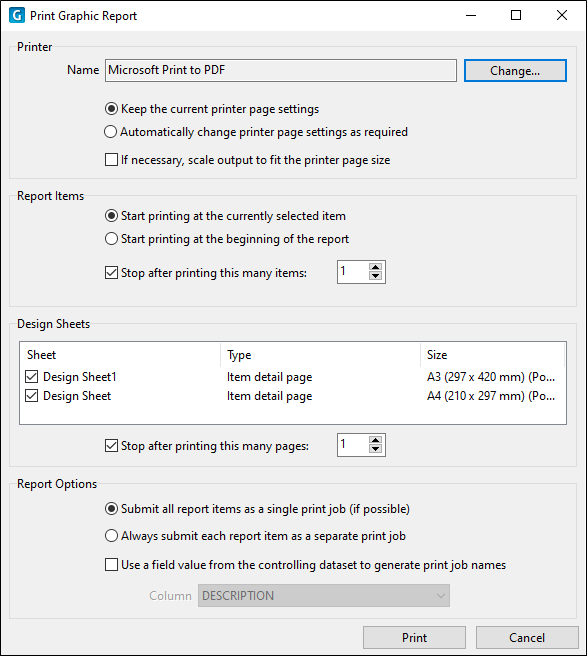Toggle Stop after printing this many pages
This screenshot has height=656, width=587.
(x=111, y=446)
